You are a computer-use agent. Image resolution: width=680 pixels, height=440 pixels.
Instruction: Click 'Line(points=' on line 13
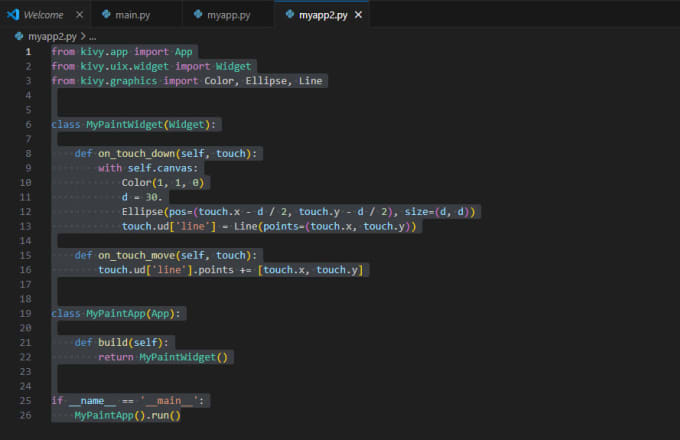pos(269,227)
